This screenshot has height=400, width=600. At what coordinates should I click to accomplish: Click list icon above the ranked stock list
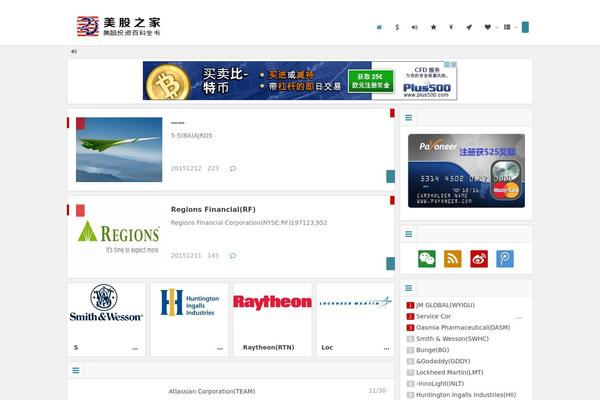[x=409, y=288]
